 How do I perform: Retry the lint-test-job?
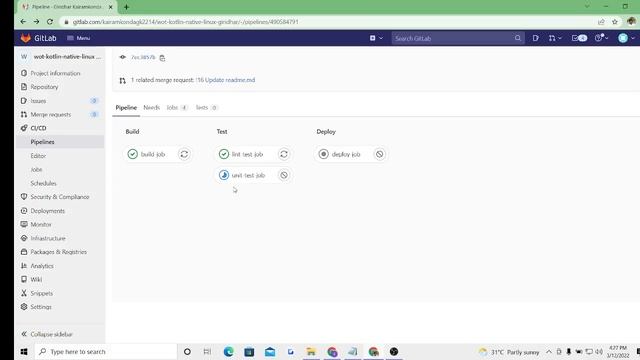[x=284, y=154]
